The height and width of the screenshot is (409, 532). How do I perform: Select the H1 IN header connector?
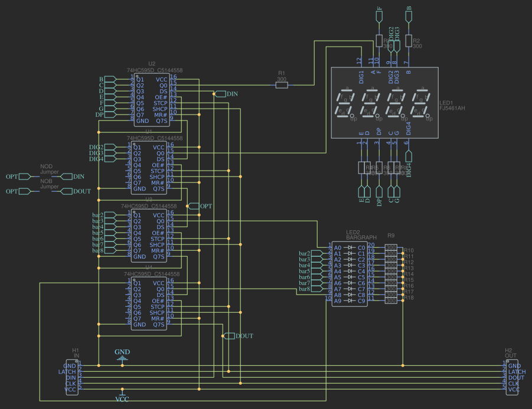(x=72, y=378)
